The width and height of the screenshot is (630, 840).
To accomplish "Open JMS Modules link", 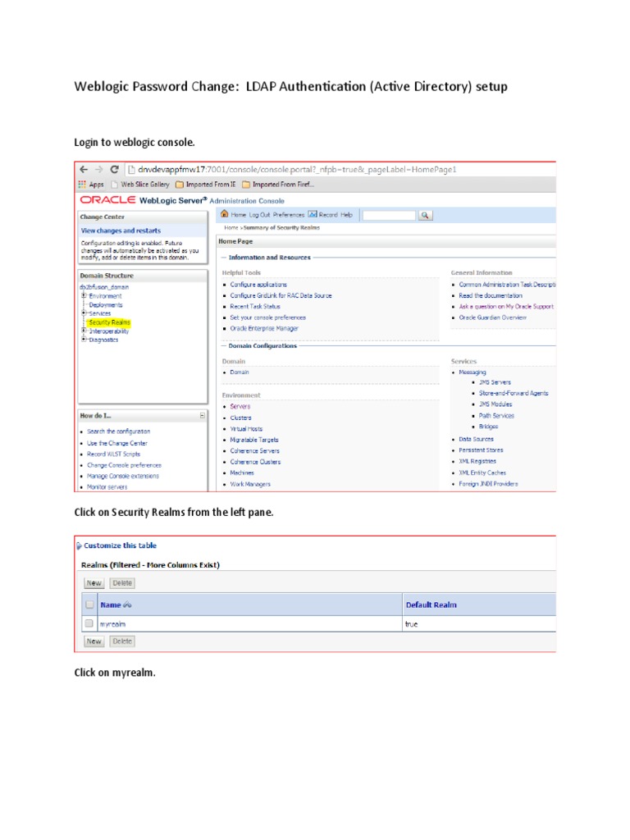I will 495,404.
